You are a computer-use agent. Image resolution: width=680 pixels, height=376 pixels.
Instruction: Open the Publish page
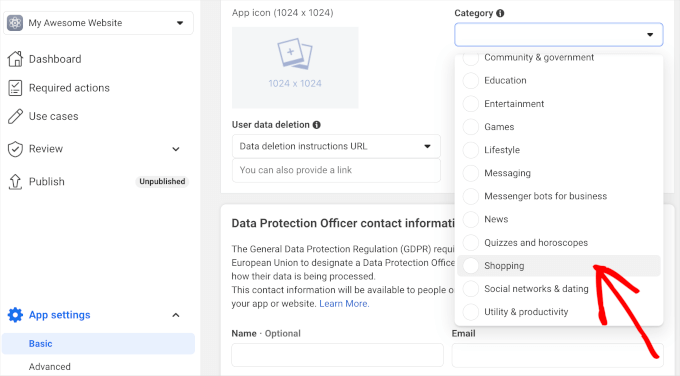pyautogui.click(x=46, y=181)
